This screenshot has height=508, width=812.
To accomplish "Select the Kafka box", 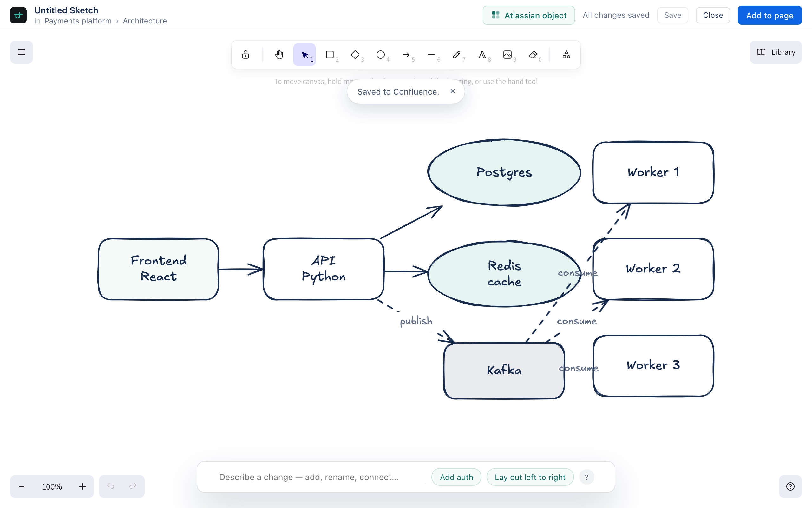I will click(504, 370).
